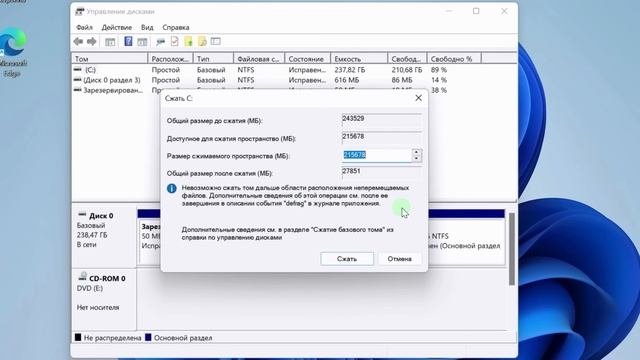640x360 pixels.
Task: Click the 14 % free cell
Action: coord(438,80)
